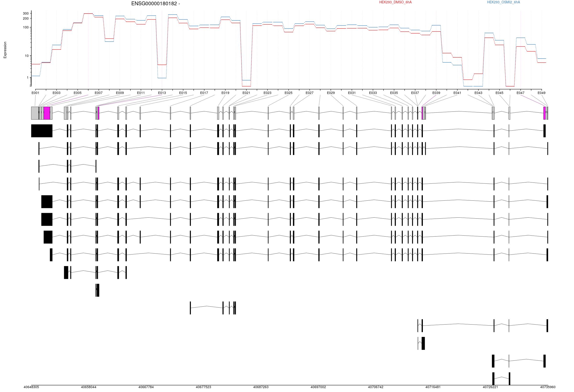Click exon label E029

point(331,93)
